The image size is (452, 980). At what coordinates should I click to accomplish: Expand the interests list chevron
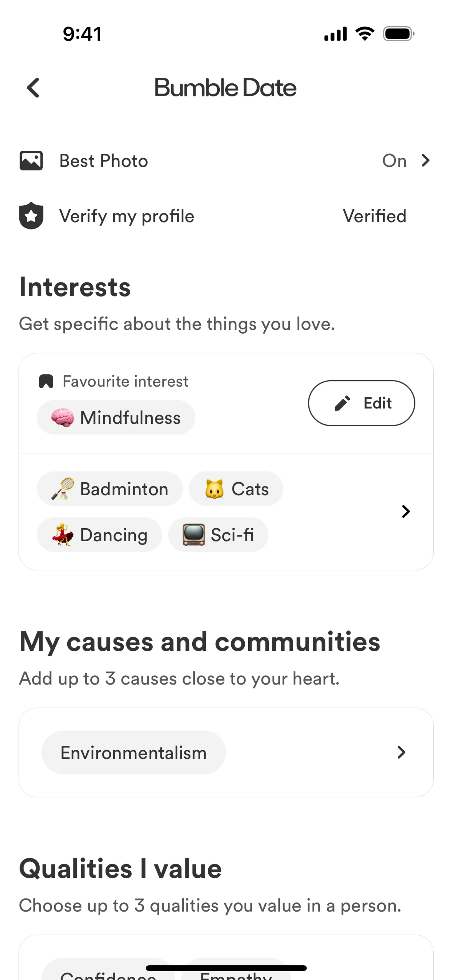pos(406,512)
